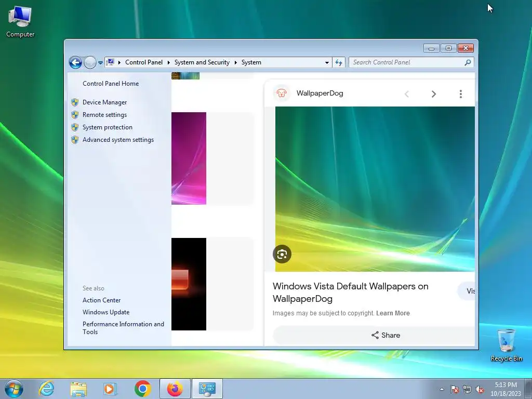
Task: Select the black and orange thumbnail
Action: point(189,284)
